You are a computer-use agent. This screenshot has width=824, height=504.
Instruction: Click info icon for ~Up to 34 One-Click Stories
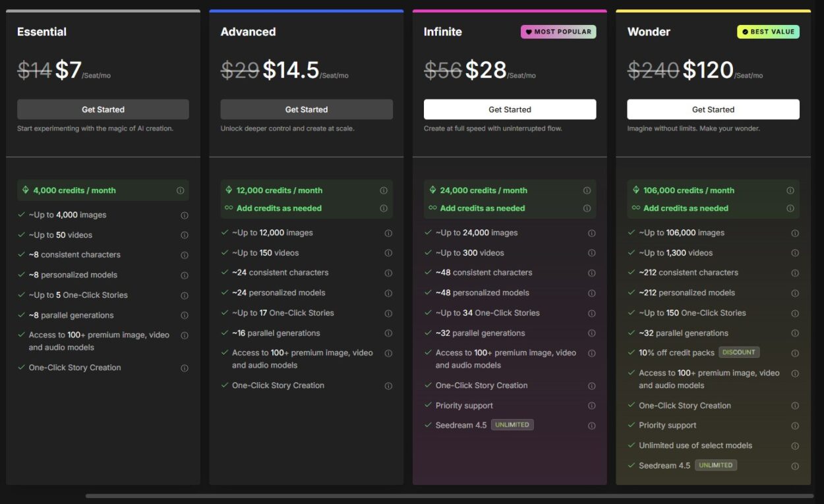coord(591,313)
